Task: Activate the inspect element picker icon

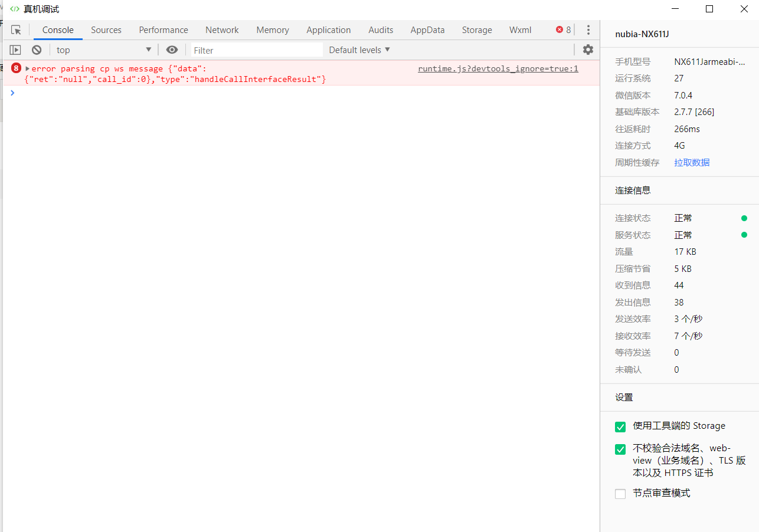Action: [x=16, y=29]
